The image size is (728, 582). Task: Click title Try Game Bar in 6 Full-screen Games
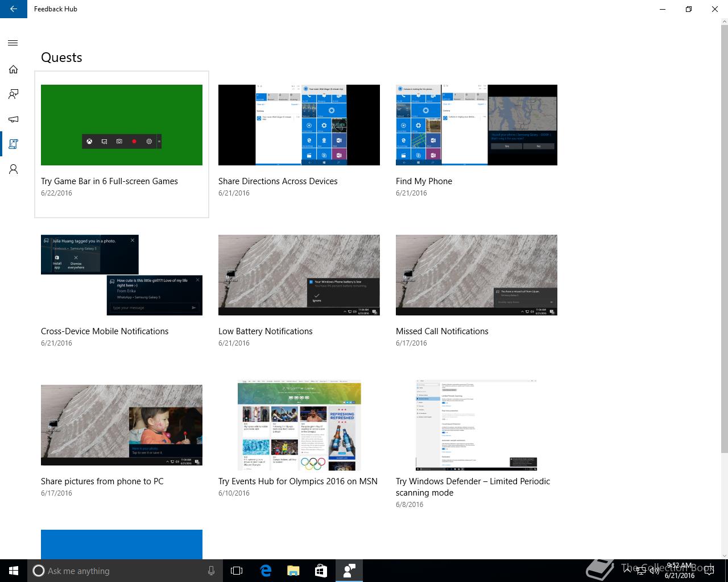pos(109,181)
